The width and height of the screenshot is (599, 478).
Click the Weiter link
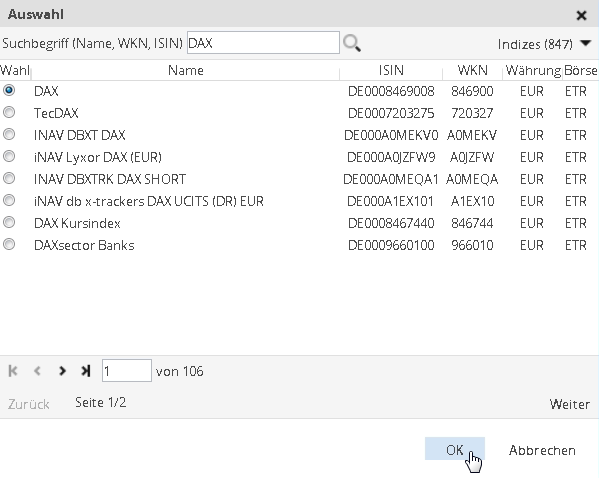tap(570, 404)
